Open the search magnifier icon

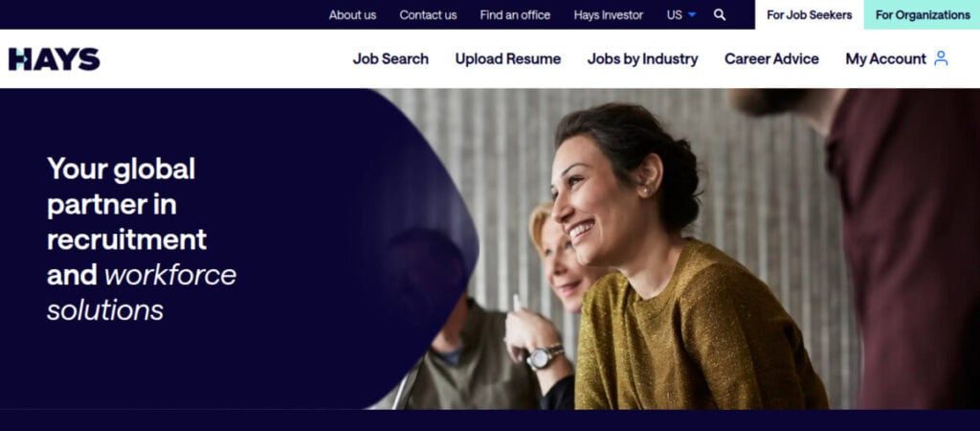(720, 14)
